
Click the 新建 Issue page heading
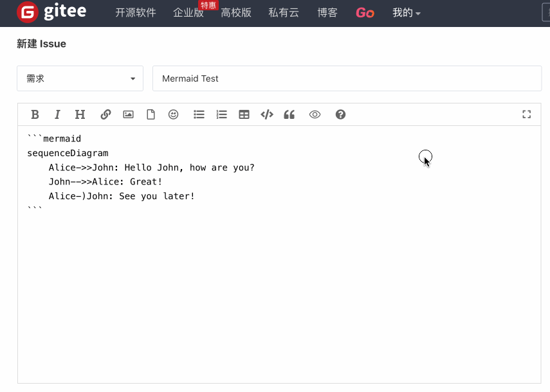[41, 44]
